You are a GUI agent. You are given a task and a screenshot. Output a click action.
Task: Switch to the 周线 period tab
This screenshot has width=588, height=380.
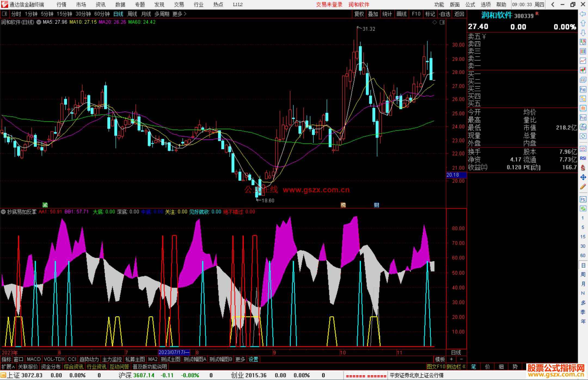tap(132, 14)
